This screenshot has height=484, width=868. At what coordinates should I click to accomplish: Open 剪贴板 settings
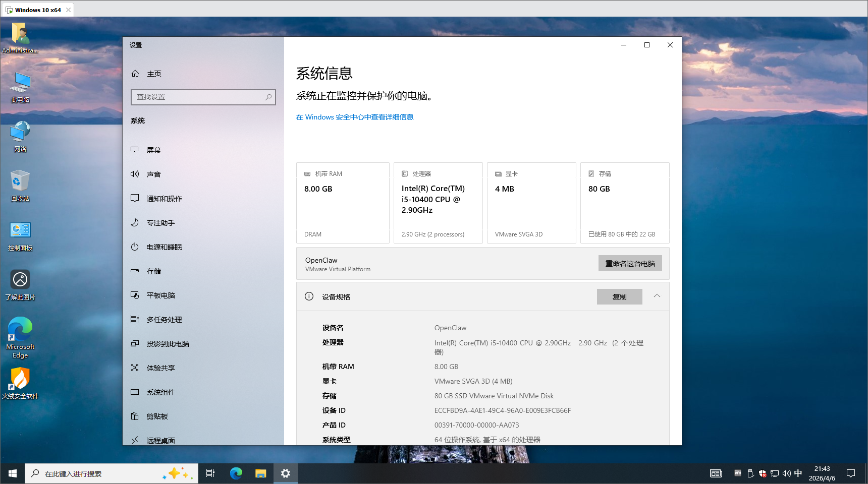(156, 416)
